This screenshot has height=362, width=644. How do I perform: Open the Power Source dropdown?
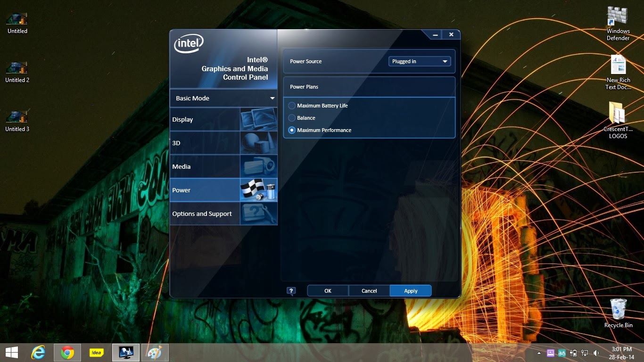(420, 61)
